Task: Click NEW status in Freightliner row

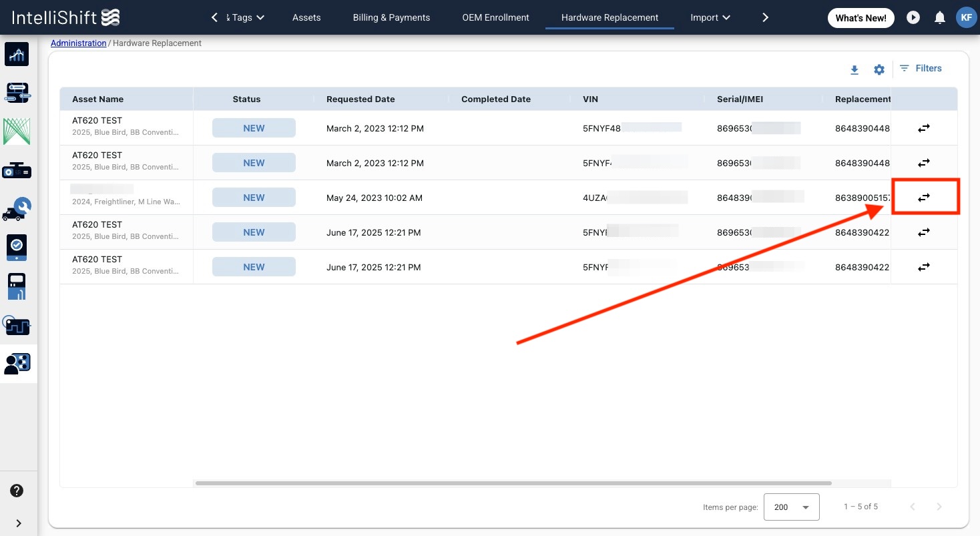Action: click(254, 198)
